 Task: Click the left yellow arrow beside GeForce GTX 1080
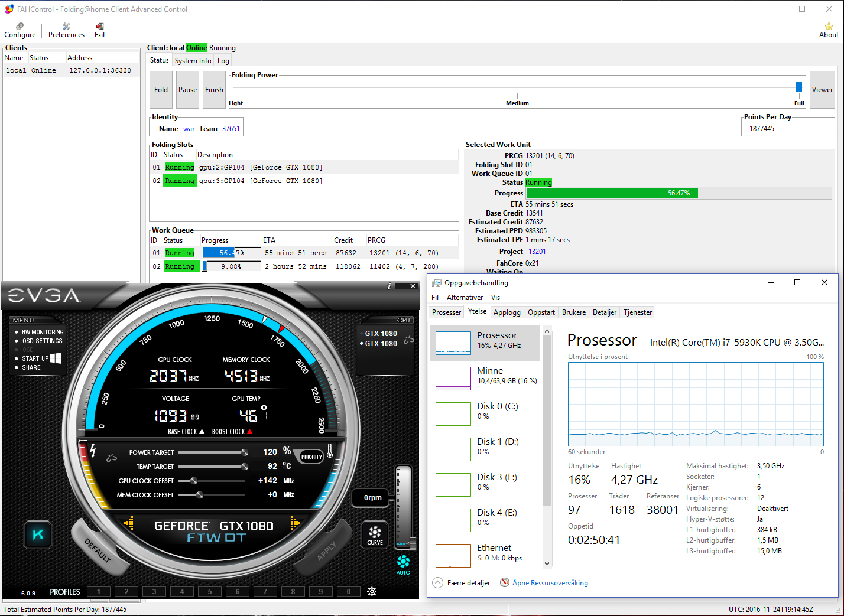click(x=129, y=523)
